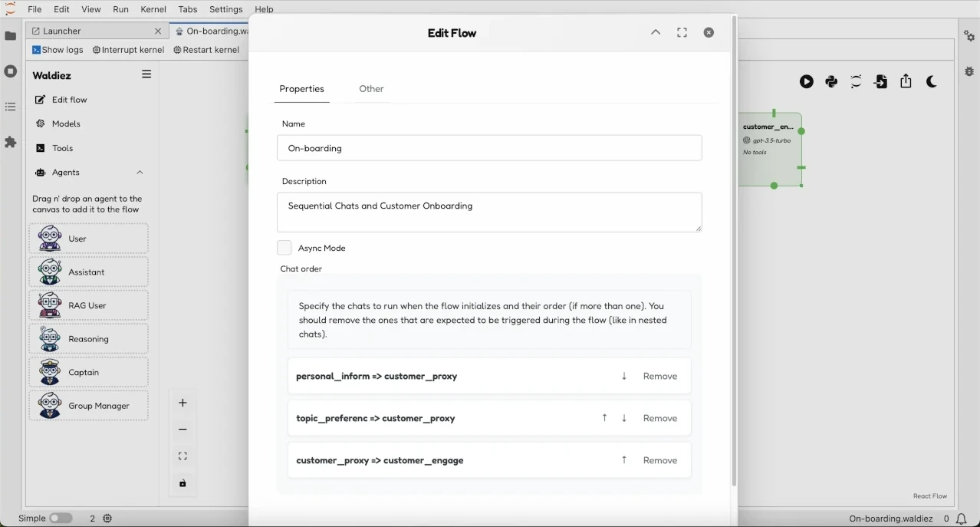Export the flow using the share icon
This screenshot has width=980, height=527.
coord(906,81)
